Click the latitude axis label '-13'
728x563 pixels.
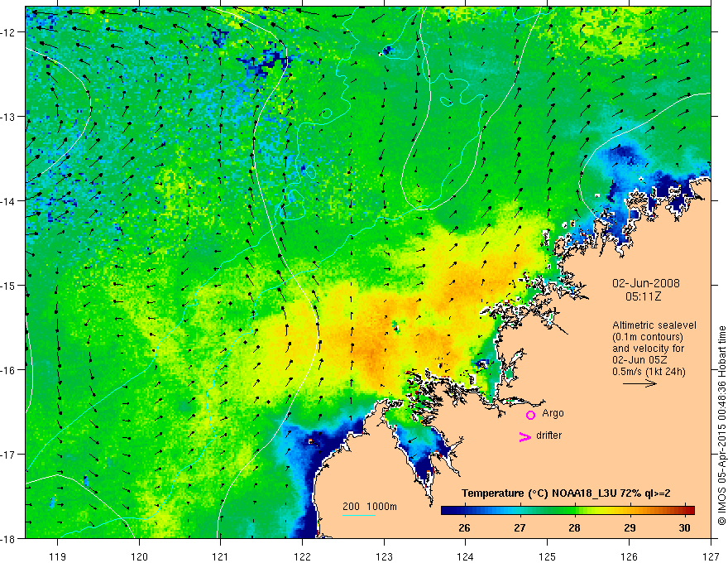[8, 117]
